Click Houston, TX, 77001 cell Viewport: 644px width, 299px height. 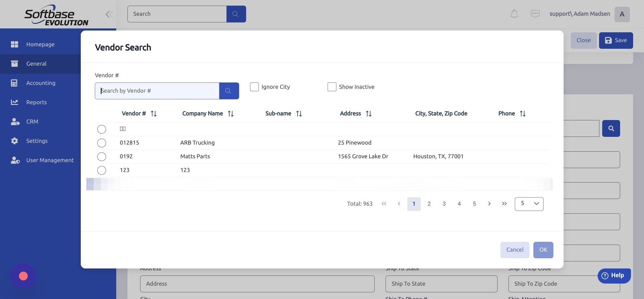click(438, 157)
